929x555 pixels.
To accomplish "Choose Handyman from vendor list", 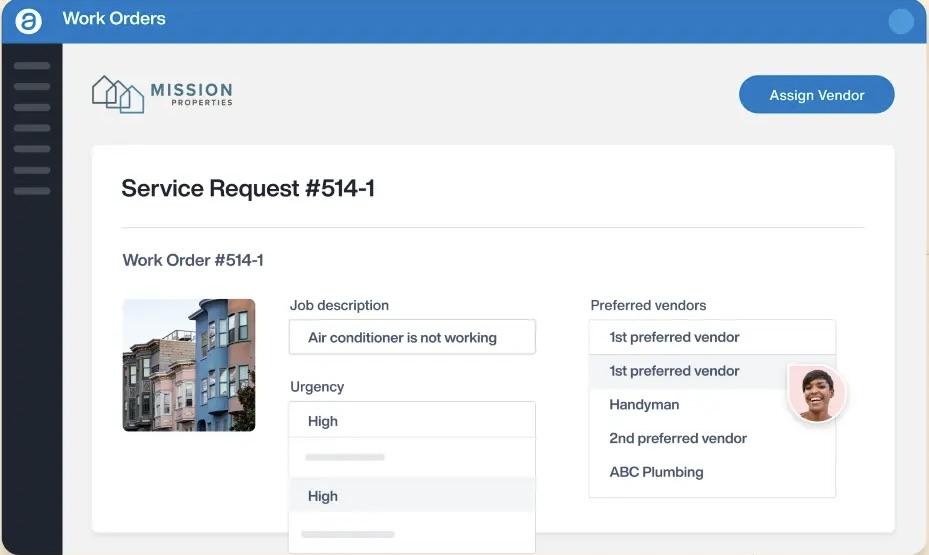I will pos(644,405).
